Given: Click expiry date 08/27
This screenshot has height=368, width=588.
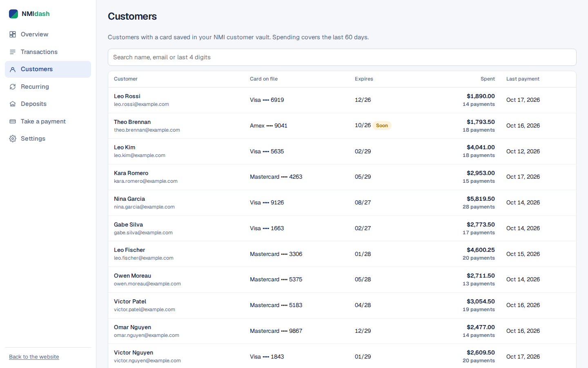Looking at the screenshot, I should [363, 202].
